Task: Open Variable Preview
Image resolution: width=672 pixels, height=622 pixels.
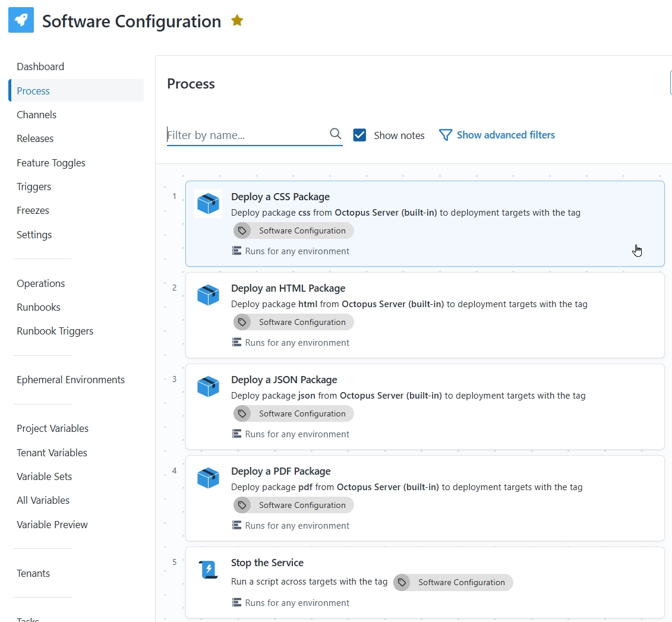Action: 52,525
